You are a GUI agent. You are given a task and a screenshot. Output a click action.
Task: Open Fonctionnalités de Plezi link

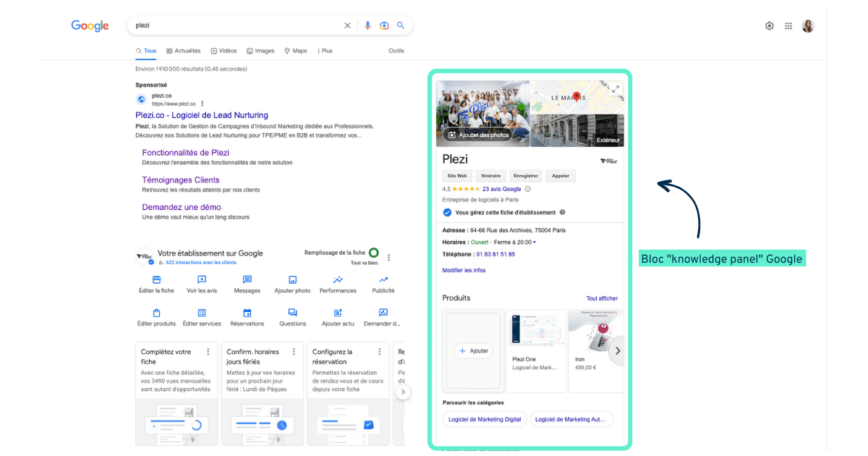click(x=186, y=153)
